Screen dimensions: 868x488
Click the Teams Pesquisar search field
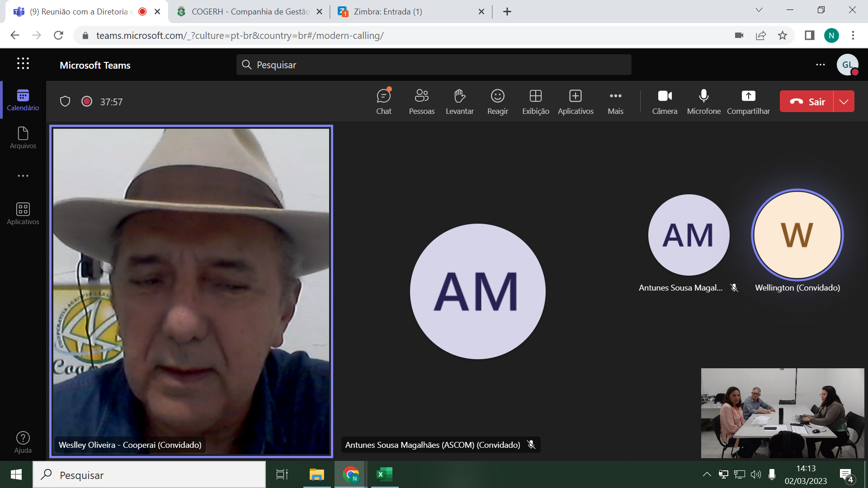434,65
